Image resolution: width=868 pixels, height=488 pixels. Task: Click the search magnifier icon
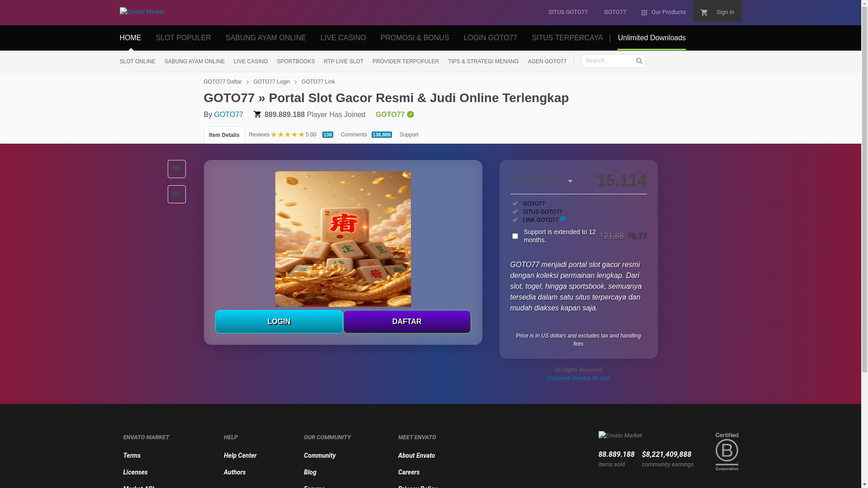point(639,61)
